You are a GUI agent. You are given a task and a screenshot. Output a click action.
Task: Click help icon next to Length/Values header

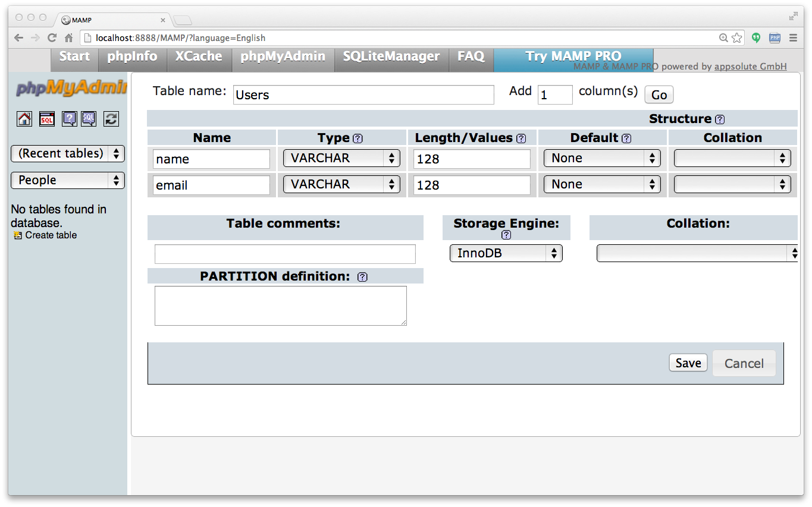pyautogui.click(x=521, y=138)
